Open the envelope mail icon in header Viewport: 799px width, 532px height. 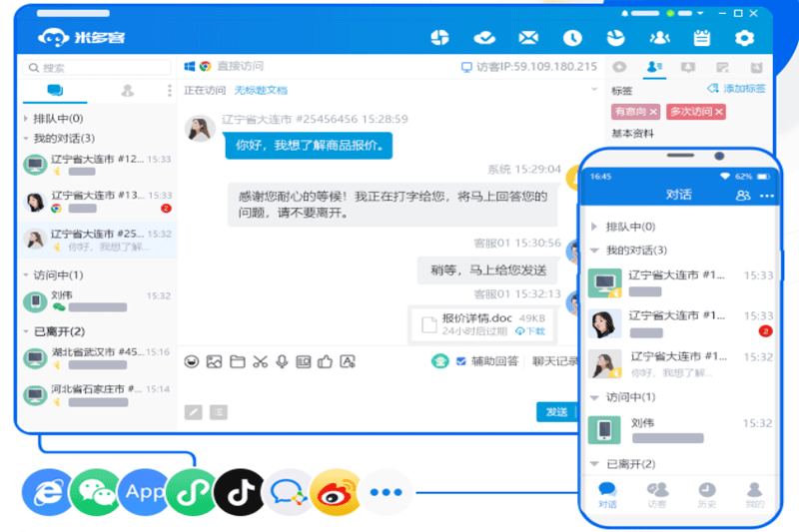pyautogui.click(x=528, y=38)
